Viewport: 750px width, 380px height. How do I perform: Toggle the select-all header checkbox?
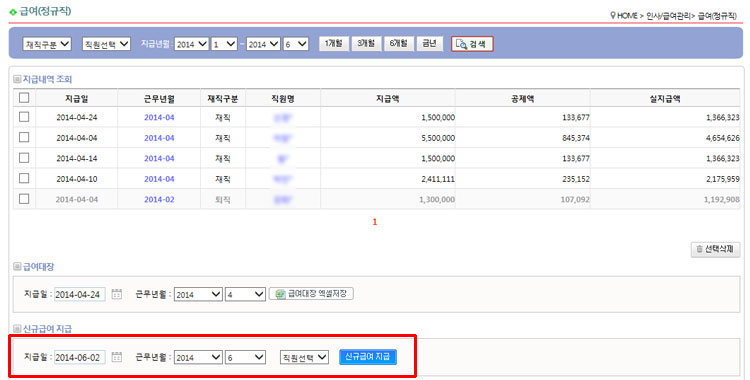click(x=24, y=98)
